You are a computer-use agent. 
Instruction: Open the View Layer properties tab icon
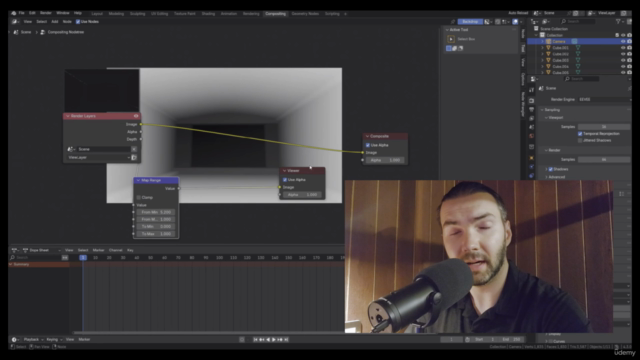pos(531,118)
